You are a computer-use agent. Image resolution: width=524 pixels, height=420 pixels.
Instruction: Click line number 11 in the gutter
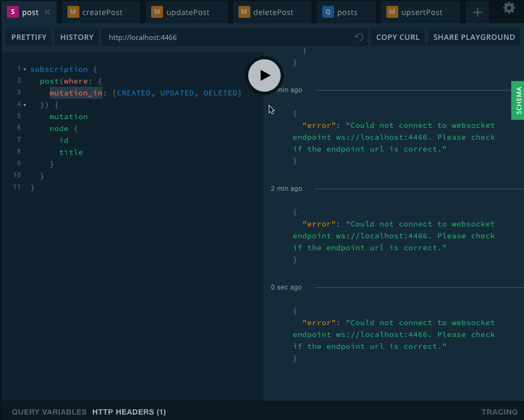click(17, 187)
